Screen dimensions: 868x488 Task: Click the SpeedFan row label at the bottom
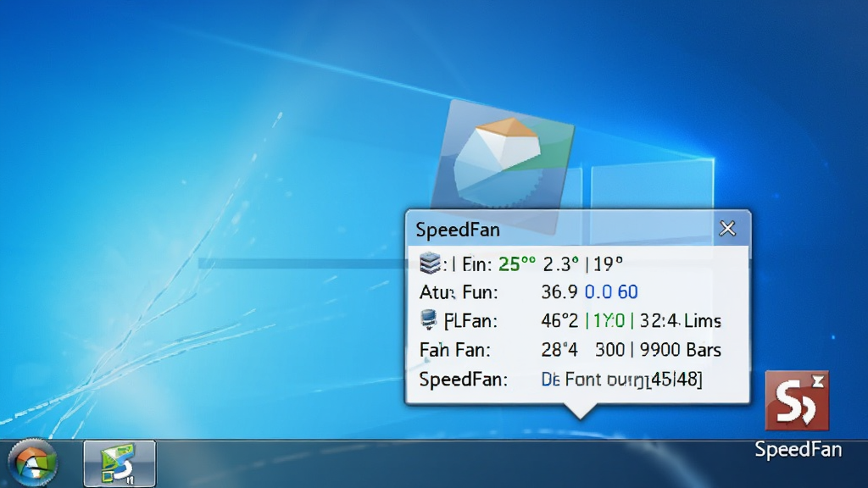pos(464,380)
